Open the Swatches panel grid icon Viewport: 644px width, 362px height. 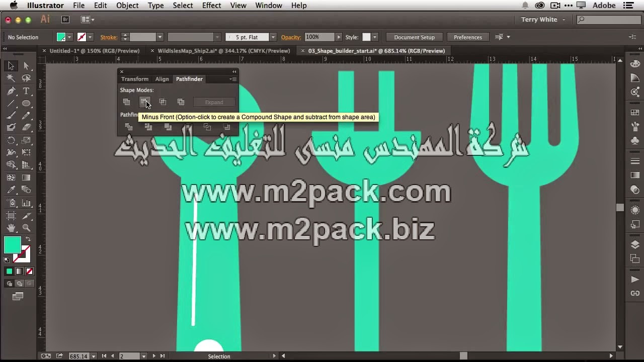(635, 113)
